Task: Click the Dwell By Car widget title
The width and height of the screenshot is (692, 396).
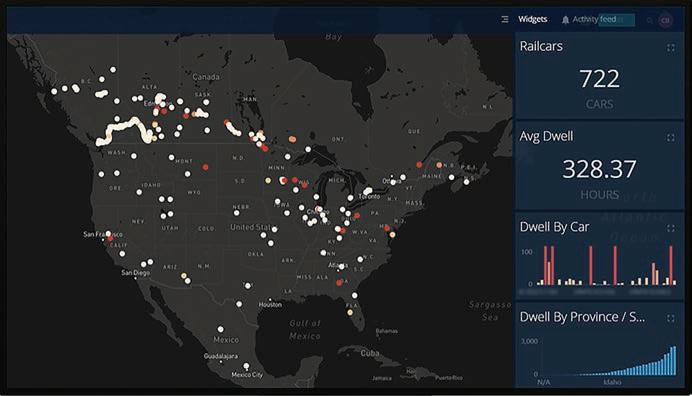Action: [554, 227]
